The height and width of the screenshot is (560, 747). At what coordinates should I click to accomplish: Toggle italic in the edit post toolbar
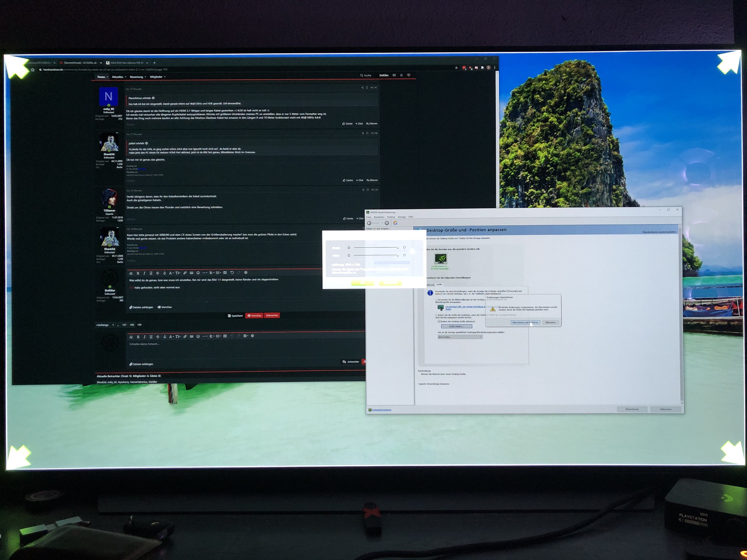[x=144, y=273]
